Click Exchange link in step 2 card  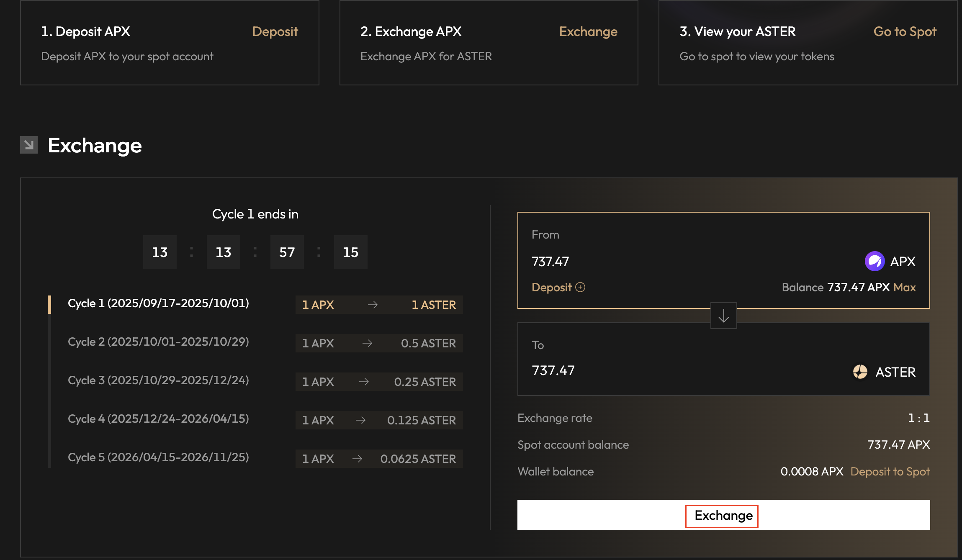[x=588, y=31]
